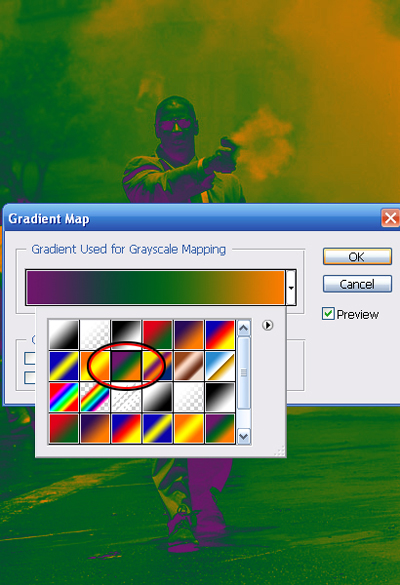Cancel the Gradient Map dialog
400x585 pixels.
[357, 284]
